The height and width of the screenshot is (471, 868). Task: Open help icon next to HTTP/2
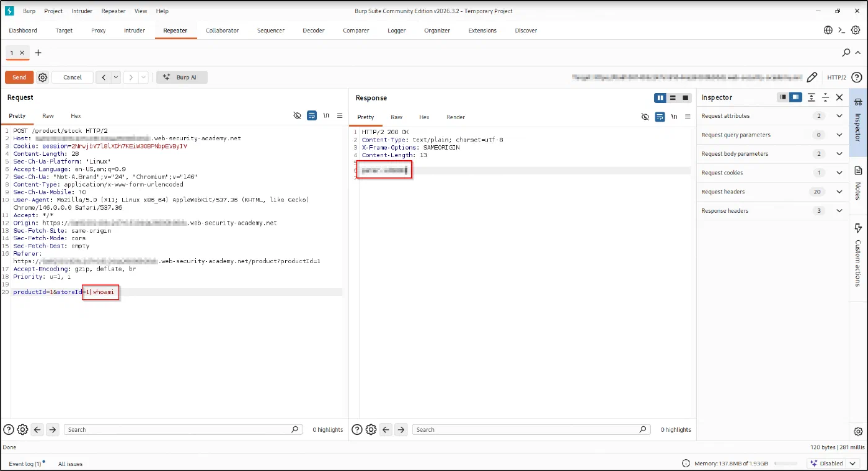tap(857, 78)
